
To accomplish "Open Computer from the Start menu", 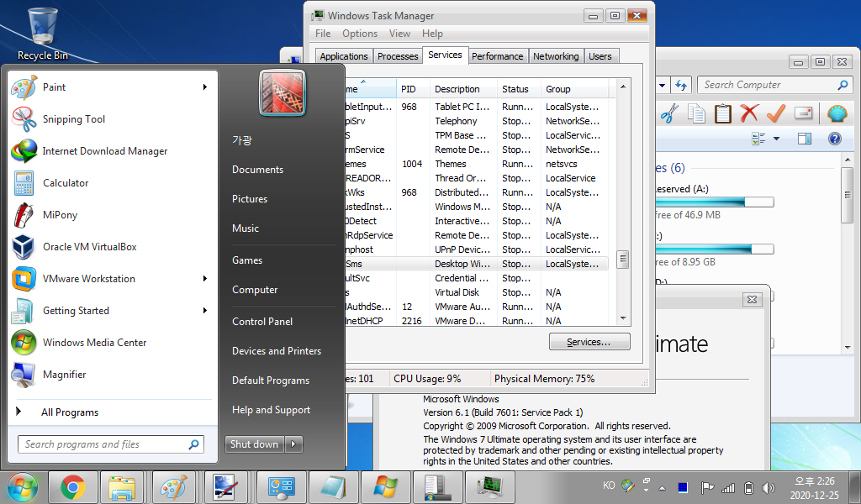I will point(255,290).
